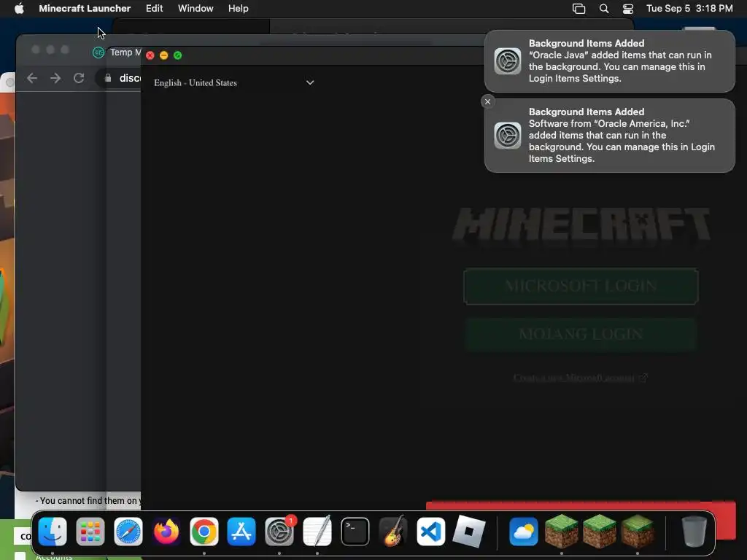Click the green fullscreen button of launcher
The width and height of the screenshot is (747, 560).
pyautogui.click(x=178, y=55)
